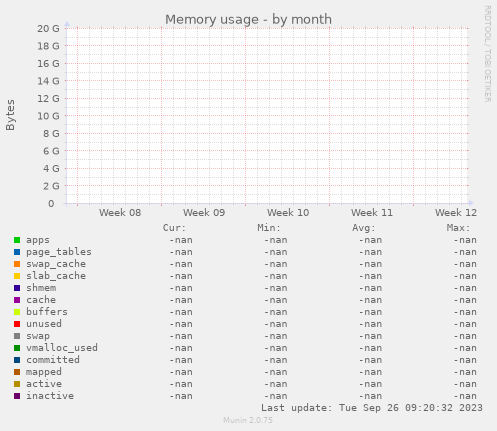The image size is (497, 431).
Task: Click the orange swap_cache legend swatch
Action: (17, 264)
